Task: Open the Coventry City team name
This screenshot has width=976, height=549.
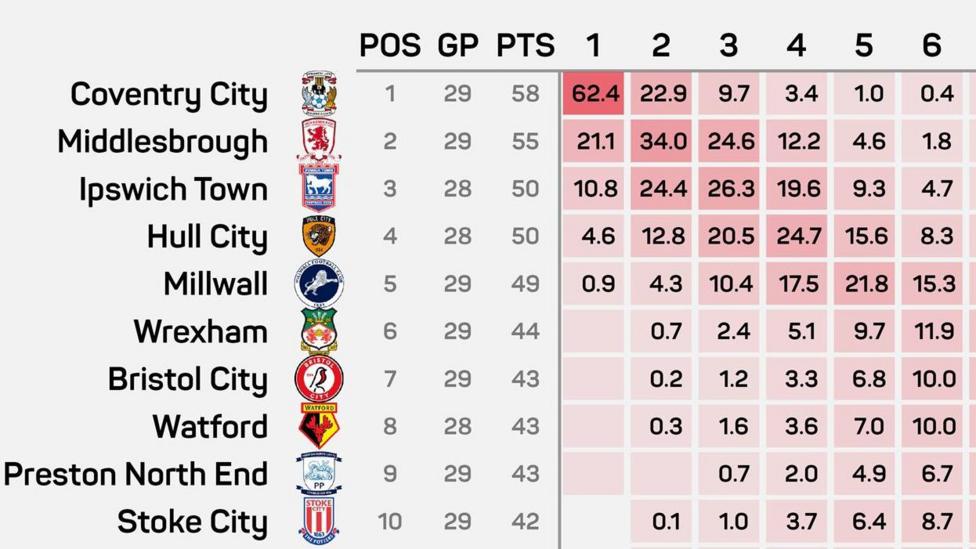Action: click(169, 94)
